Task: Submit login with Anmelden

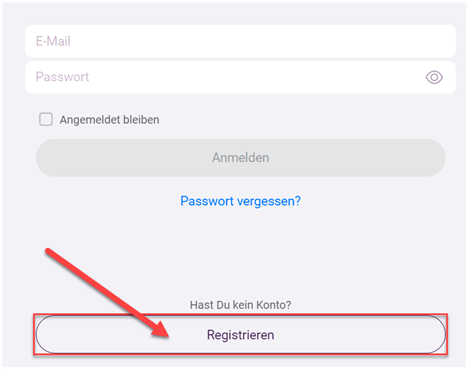Action: point(240,158)
